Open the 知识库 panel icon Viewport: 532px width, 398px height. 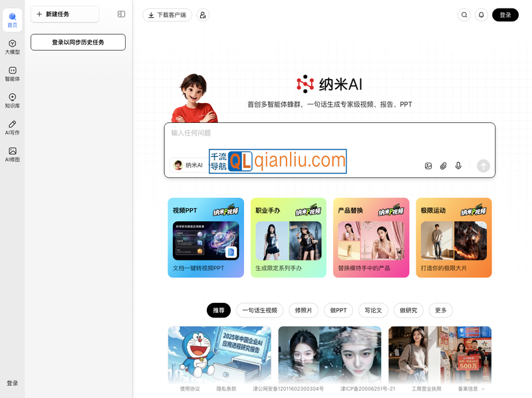(13, 100)
